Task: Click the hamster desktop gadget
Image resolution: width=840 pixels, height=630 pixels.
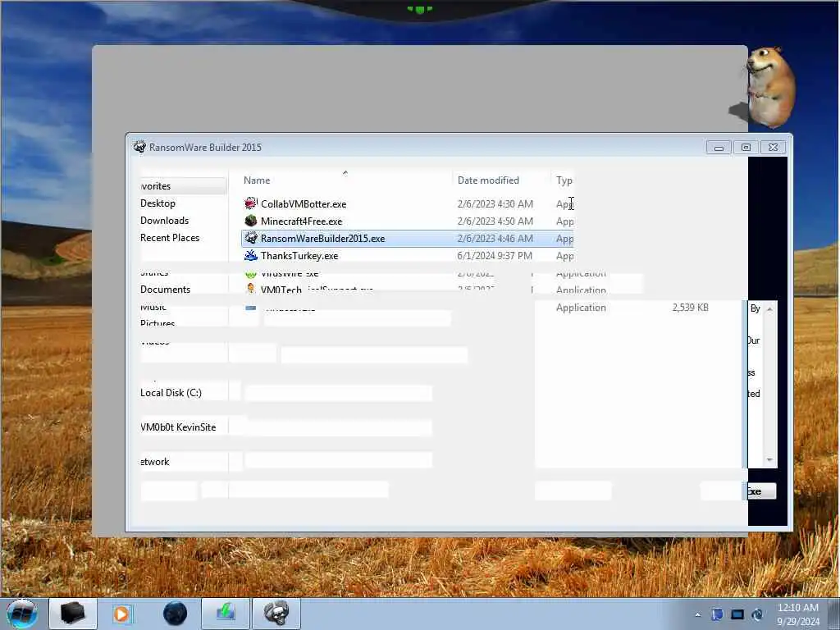Action: click(x=769, y=87)
